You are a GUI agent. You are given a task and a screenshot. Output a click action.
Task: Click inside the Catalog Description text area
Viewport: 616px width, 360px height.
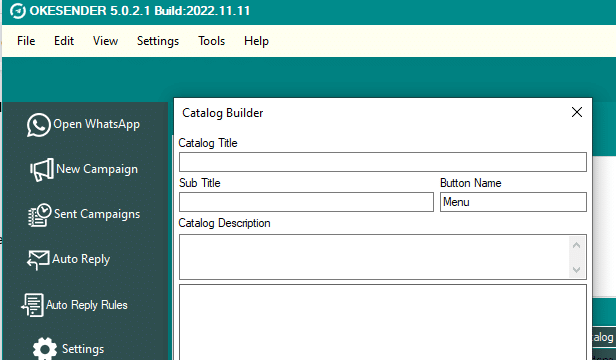tap(374, 257)
